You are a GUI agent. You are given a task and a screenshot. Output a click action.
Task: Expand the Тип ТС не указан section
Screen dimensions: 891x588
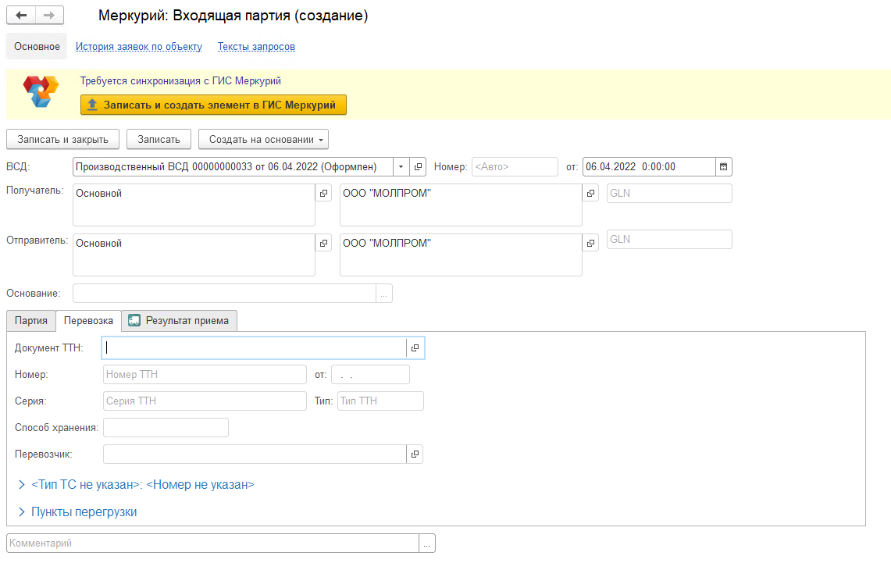pos(142,485)
